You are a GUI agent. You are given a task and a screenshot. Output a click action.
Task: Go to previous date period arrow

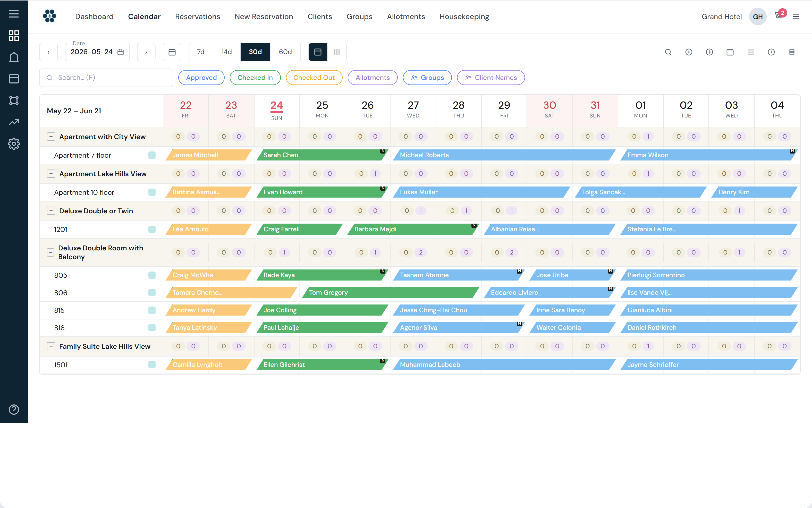click(x=48, y=52)
